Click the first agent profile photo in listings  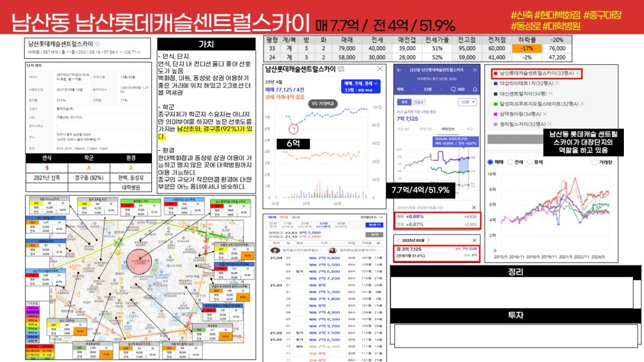tap(275, 250)
